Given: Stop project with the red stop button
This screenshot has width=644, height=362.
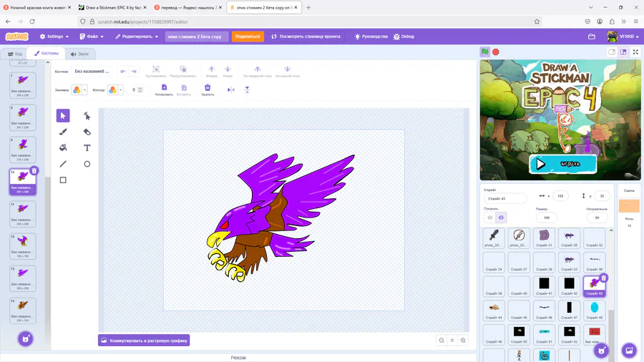Looking at the screenshot, I should (496, 52).
